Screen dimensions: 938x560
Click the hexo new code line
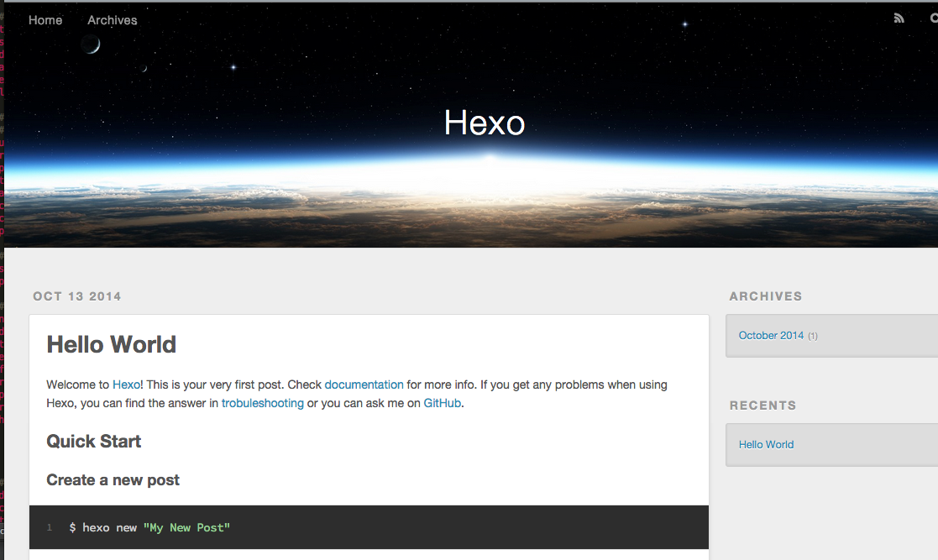(149, 528)
